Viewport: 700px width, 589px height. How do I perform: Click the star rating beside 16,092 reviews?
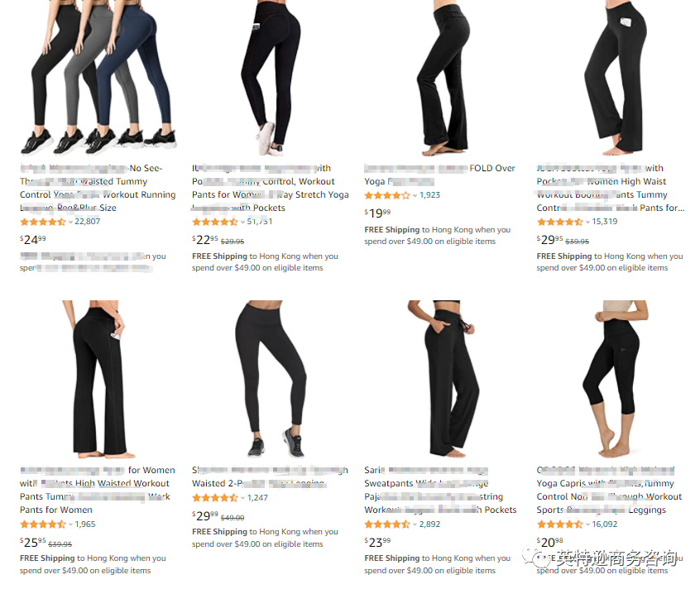[x=560, y=524]
